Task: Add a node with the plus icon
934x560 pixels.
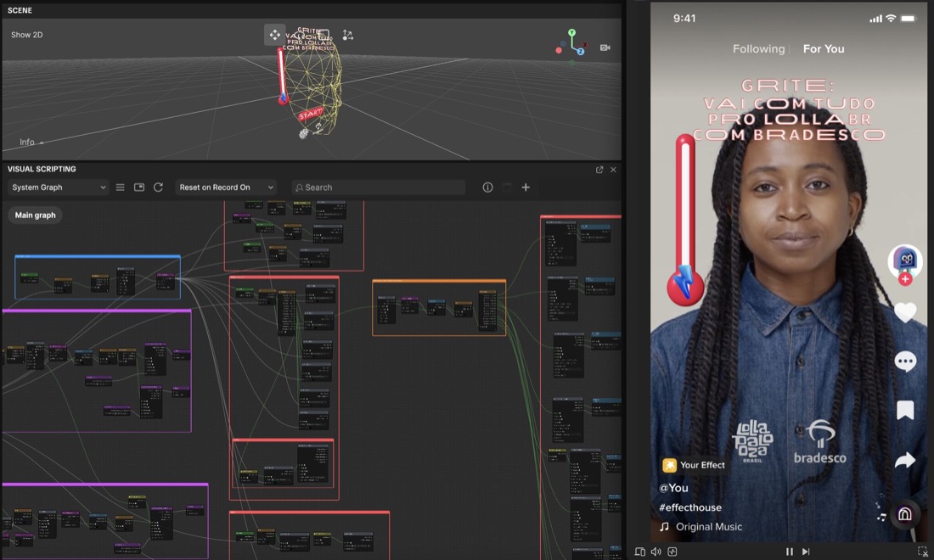Action: coord(526,188)
